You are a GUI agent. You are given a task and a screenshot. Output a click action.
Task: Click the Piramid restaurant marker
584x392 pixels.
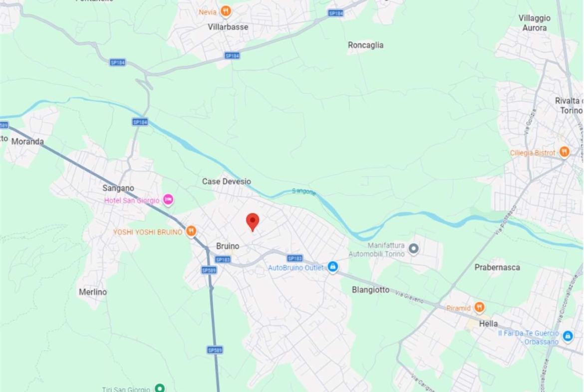[x=479, y=308]
